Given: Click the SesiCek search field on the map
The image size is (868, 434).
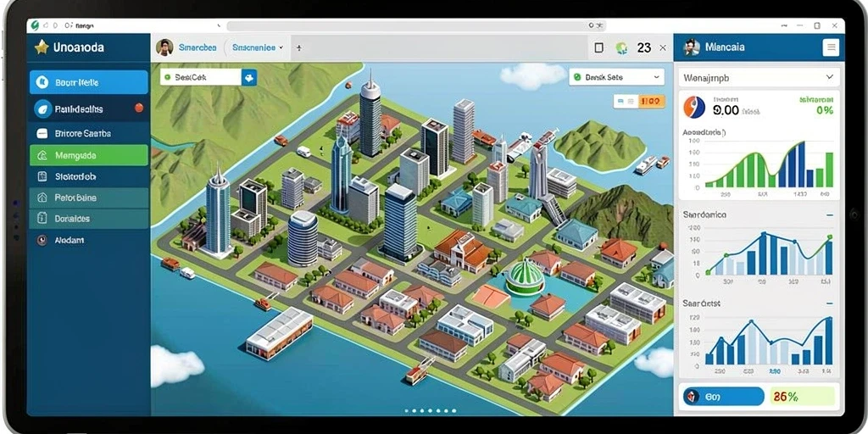Looking at the screenshot, I should tap(201, 77).
